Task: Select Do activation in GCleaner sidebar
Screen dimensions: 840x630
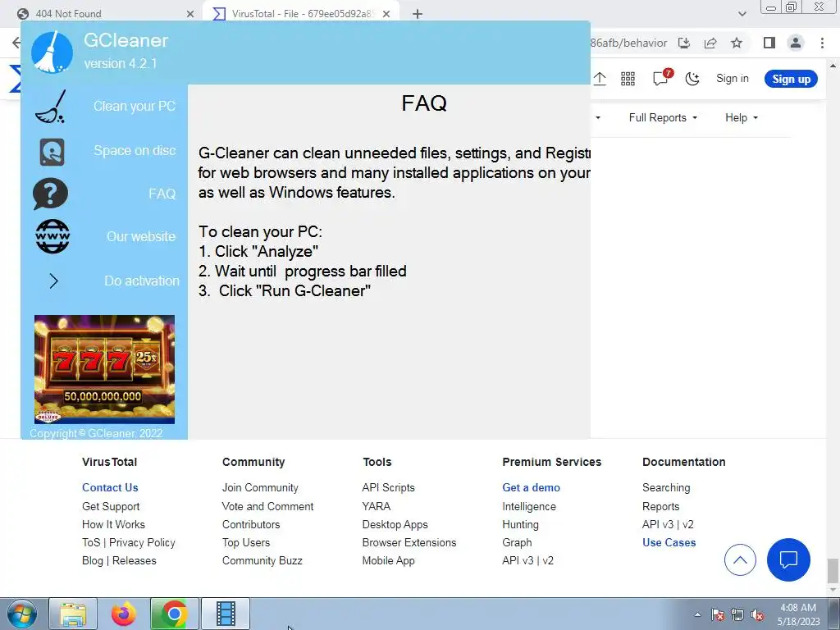Action: (142, 281)
